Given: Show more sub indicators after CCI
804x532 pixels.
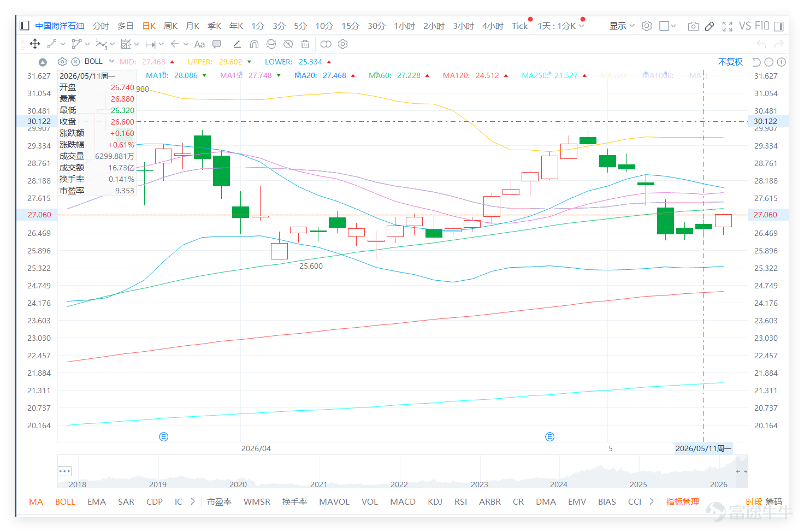Looking at the screenshot, I should click(x=652, y=501).
